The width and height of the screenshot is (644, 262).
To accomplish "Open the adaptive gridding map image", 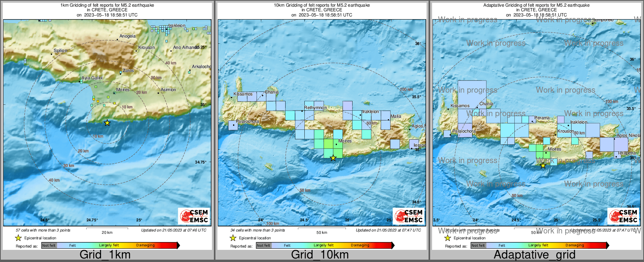I will [x=536, y=123].
